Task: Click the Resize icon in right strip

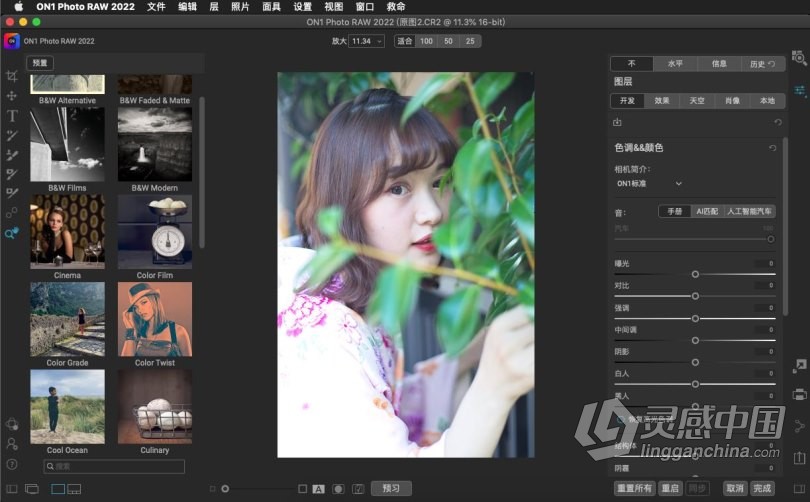Action: point(800,366)
